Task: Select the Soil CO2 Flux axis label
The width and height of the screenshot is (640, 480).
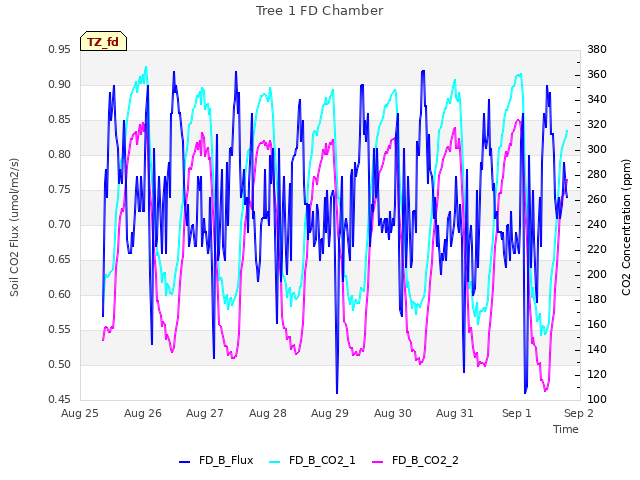Action: (x=14, y=227)
